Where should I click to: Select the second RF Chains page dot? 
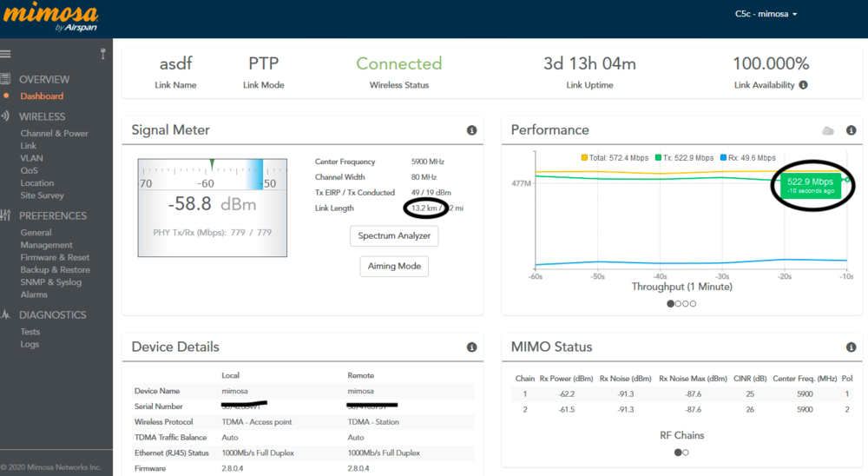686,453
